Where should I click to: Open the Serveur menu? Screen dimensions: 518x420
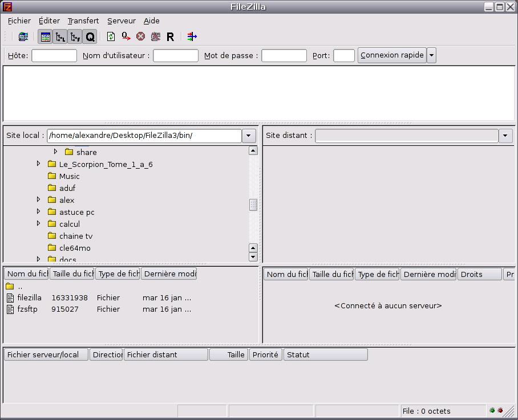[122, 21]
